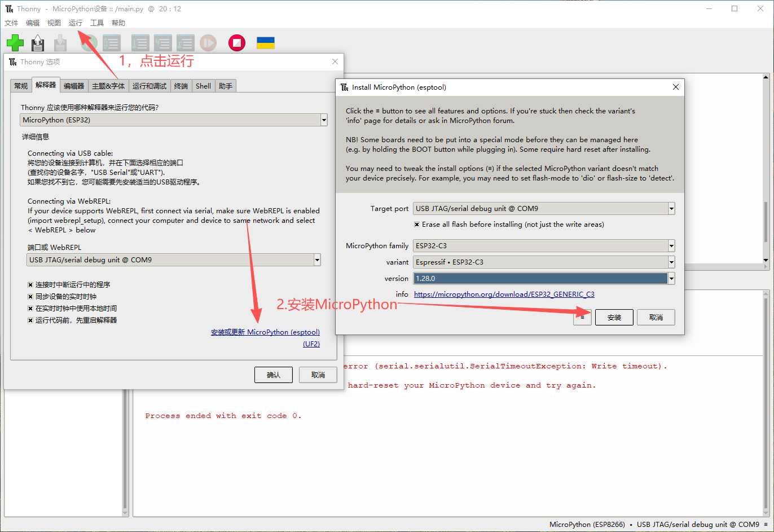This screenshot has width=774, height=532.
Task: Click the Debug current script icon
Action: click(x=112, y=43)
